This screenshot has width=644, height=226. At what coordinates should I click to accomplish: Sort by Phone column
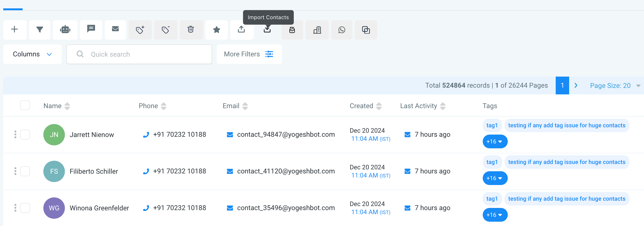click(164, 106)
